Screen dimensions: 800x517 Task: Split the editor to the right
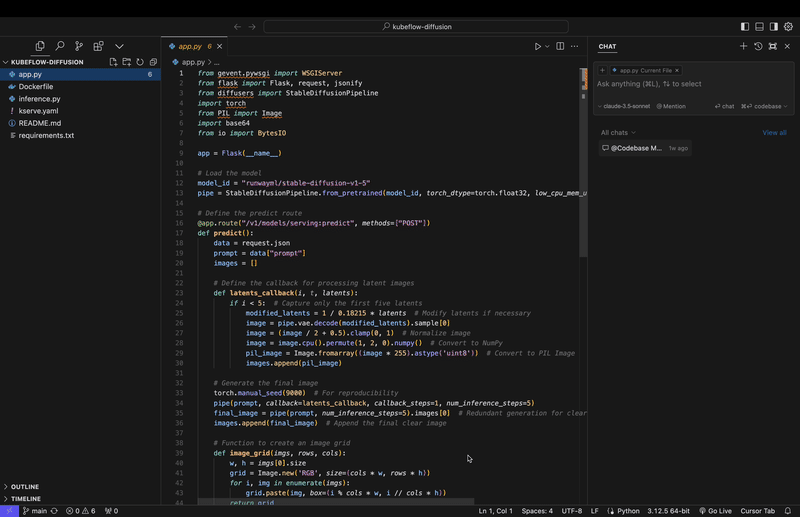pos(560,46)
